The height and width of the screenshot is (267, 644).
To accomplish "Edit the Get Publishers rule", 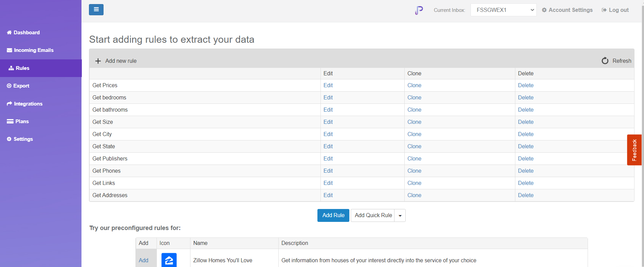I will click(x=328, y=159).
